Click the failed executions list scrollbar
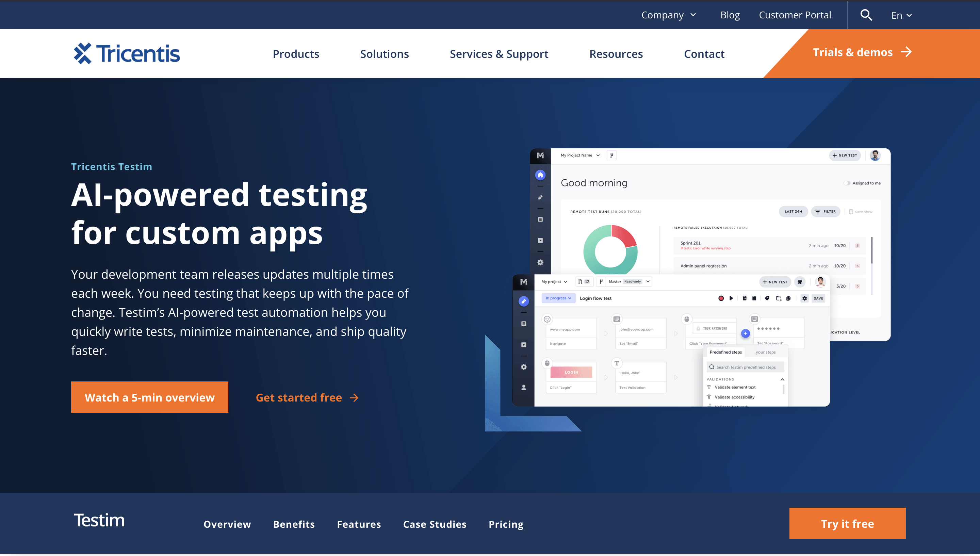The width and height of the screenshot is (980, 556). 871,250
